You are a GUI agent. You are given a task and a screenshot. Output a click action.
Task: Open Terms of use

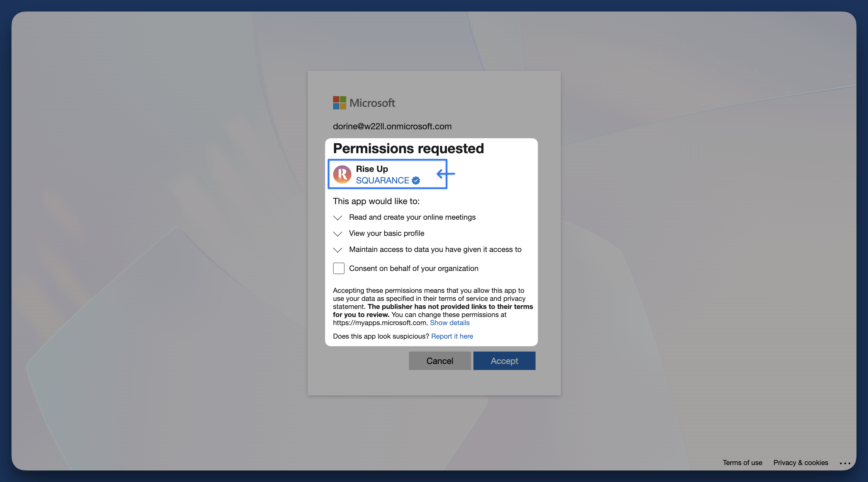click(742, 462)
